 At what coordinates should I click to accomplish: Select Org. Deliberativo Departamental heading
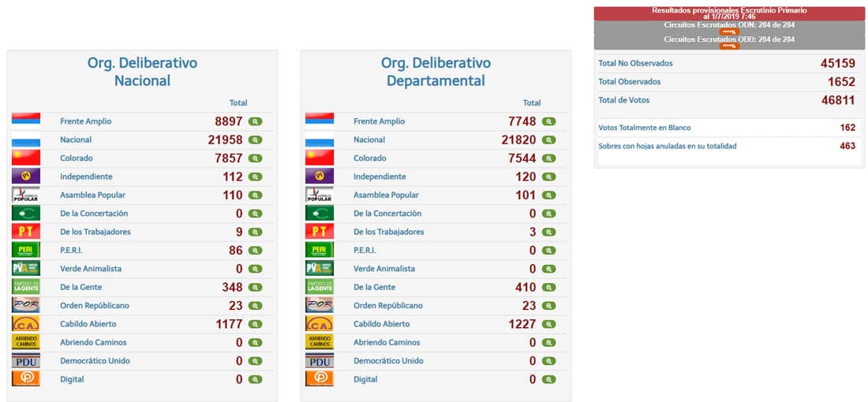pyautogui.click(x=436, y=71)
